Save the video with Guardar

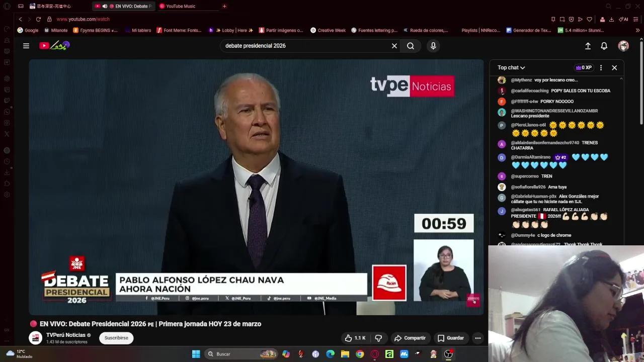tap(451, 338)
